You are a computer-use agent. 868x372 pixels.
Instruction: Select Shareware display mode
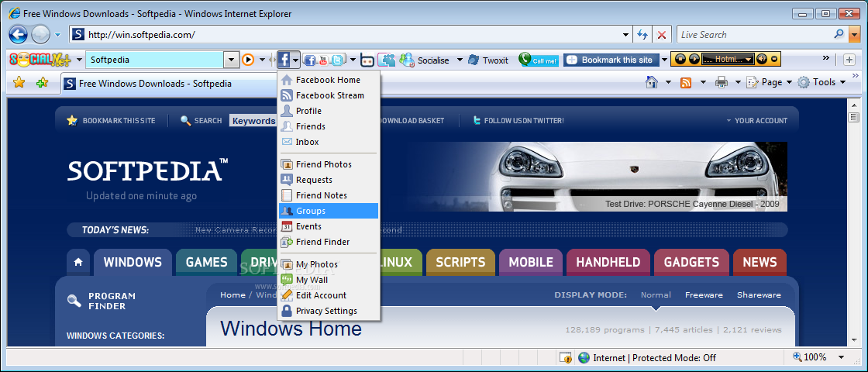[x=759, y=295]
